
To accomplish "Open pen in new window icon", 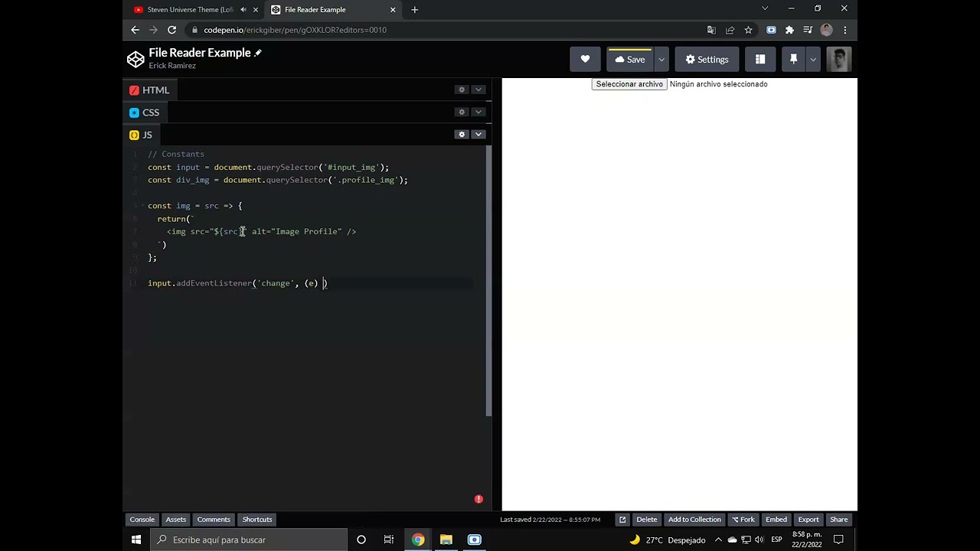I will (622, 519).
